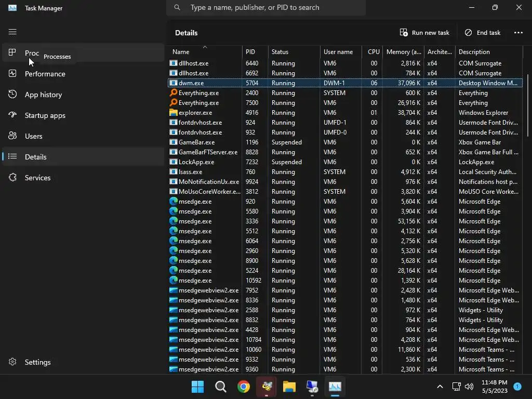Click the network display tray icon

(x=456, y=387)
